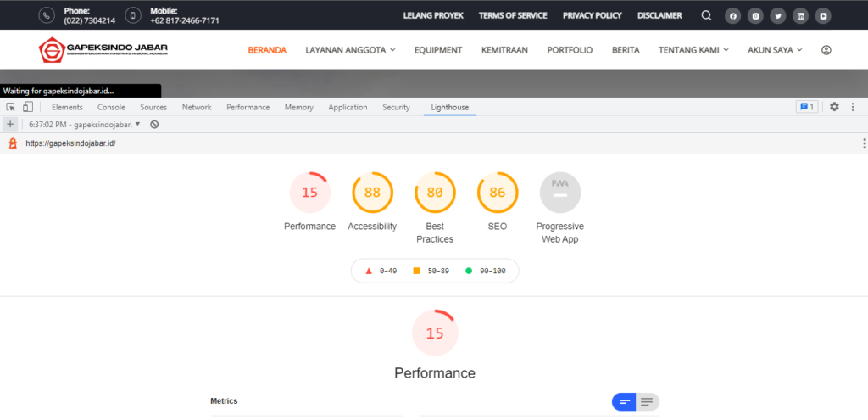Switch to the Console tab
Image resolution: width=868 pixels, height=420 pixels.
tap(111, 108)
